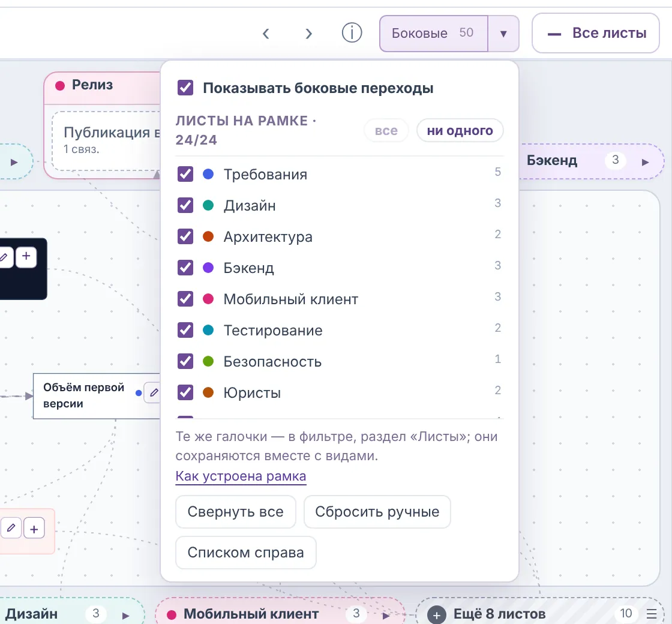Click the "Ещё 8 листов" label
This screenshot has height=624, width=672.
tap(499, 614)
